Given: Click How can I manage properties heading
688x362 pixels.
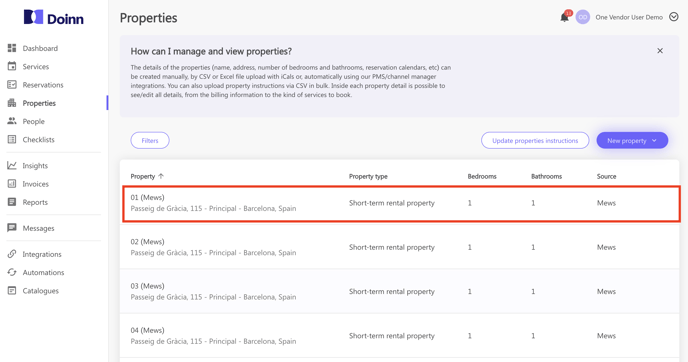Looking at the screenshot, I should point(211,51).
